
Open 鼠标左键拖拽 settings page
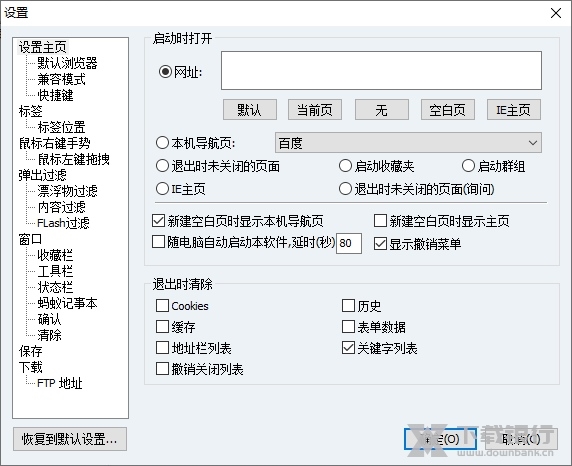coord(73,159)
